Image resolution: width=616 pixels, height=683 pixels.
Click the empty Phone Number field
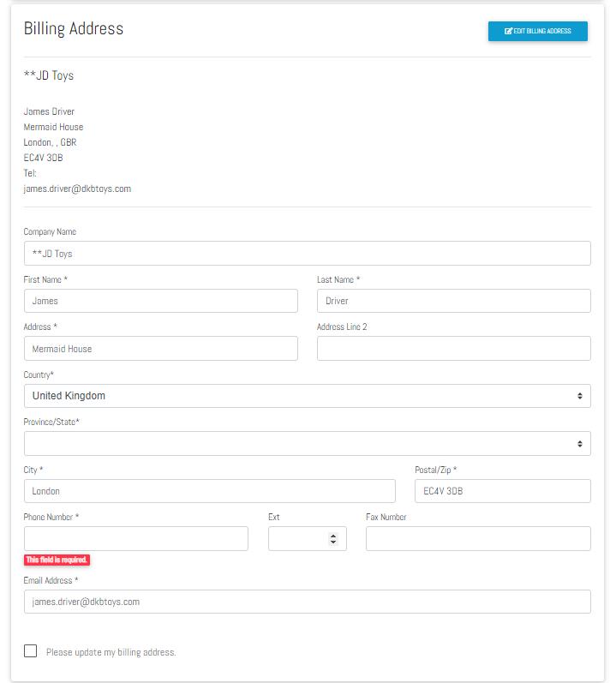pyautogui.click(x=136, y=538)
